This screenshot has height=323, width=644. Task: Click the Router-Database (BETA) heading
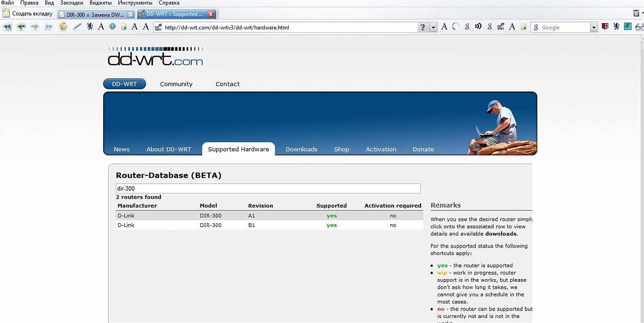click(x=169, y=175)
